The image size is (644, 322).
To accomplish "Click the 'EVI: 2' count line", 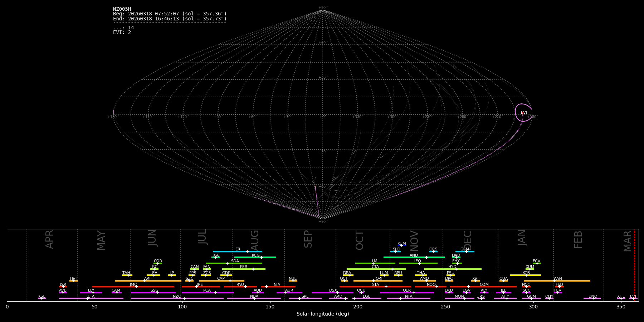I will click(x=122, y=33).
